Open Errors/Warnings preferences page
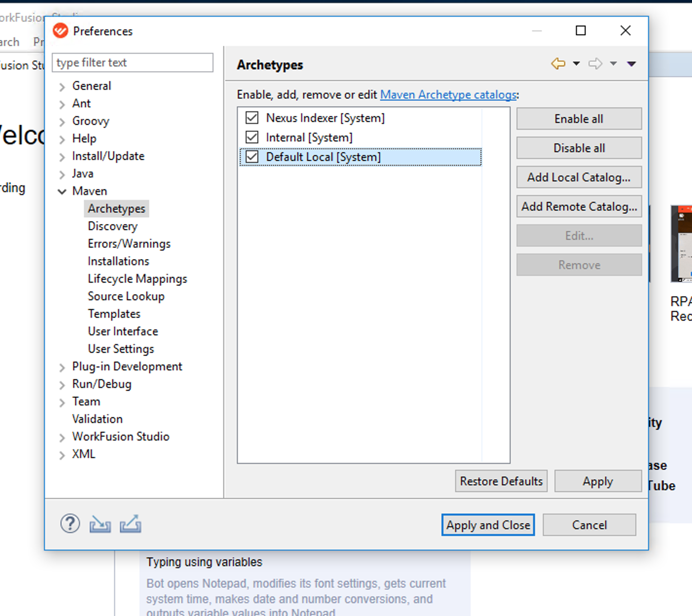This screenshot has height=616, width=692. 129,244
